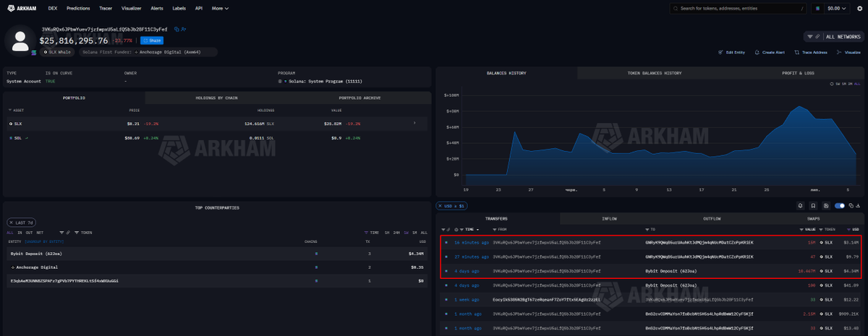
Task: Click the filter icon on the VALUE column
Action: click(x=801, y=230)
